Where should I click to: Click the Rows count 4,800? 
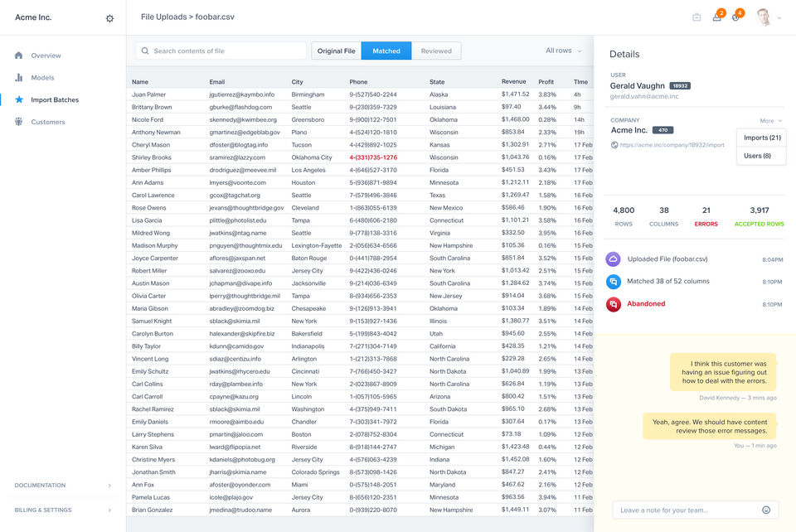pyautogui.click(x=624, y=210)
